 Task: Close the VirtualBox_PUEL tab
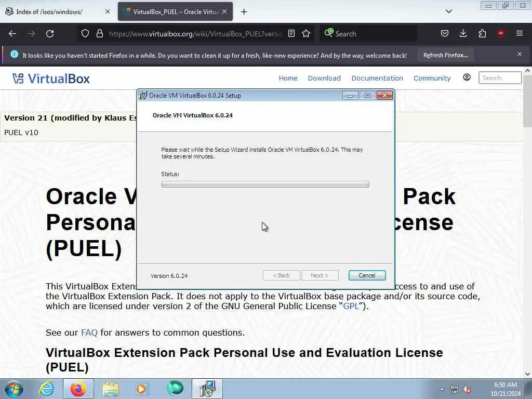tap(224, 11)
